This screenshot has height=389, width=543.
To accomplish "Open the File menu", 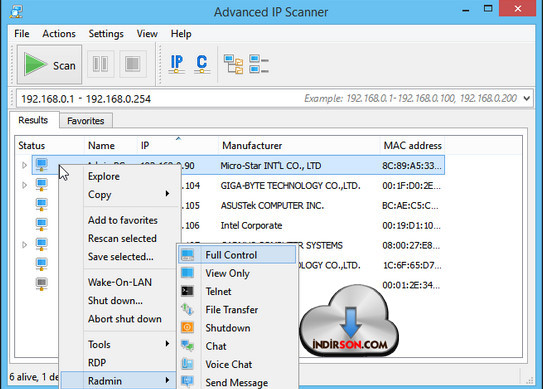I will [21, 34].
